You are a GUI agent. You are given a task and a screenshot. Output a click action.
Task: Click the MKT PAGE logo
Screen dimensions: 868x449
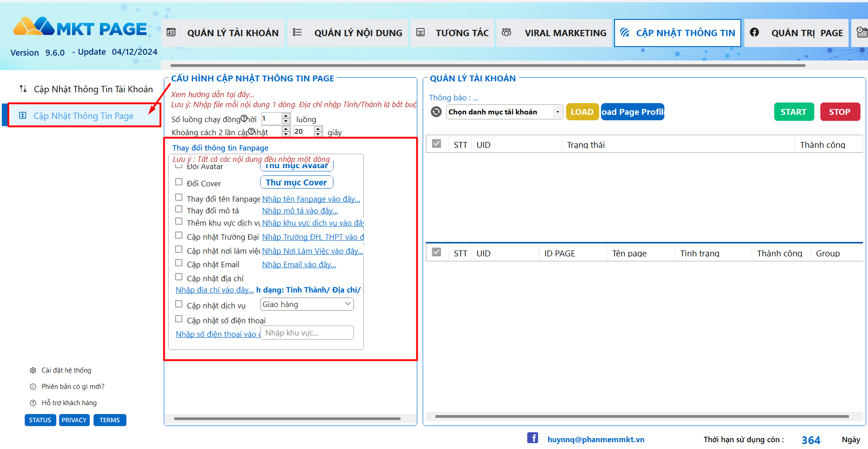point(80,27)
